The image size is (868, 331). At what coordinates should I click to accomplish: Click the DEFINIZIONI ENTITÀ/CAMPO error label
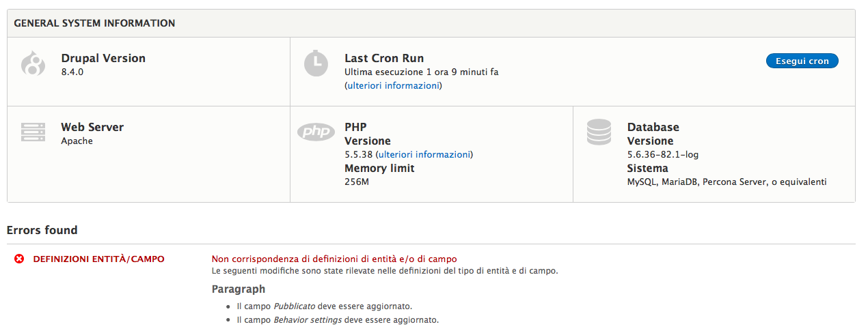point(99,259)
